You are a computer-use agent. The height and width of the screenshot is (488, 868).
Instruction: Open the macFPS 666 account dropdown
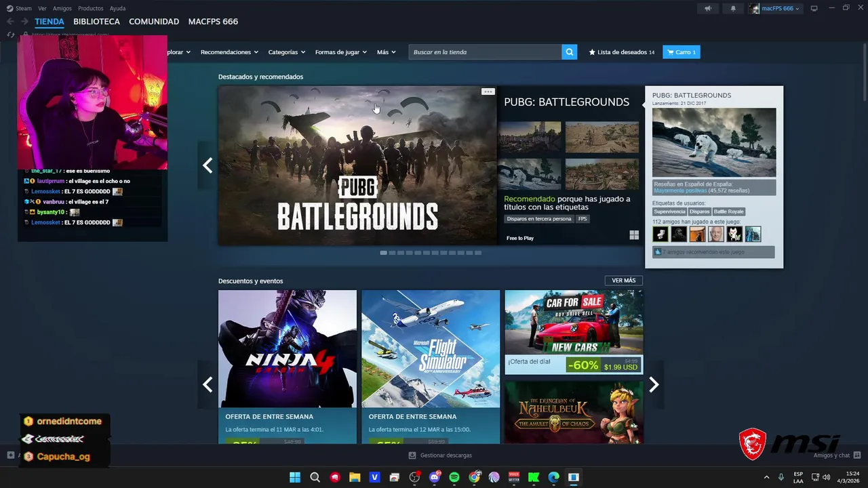(x=775, y=8)
